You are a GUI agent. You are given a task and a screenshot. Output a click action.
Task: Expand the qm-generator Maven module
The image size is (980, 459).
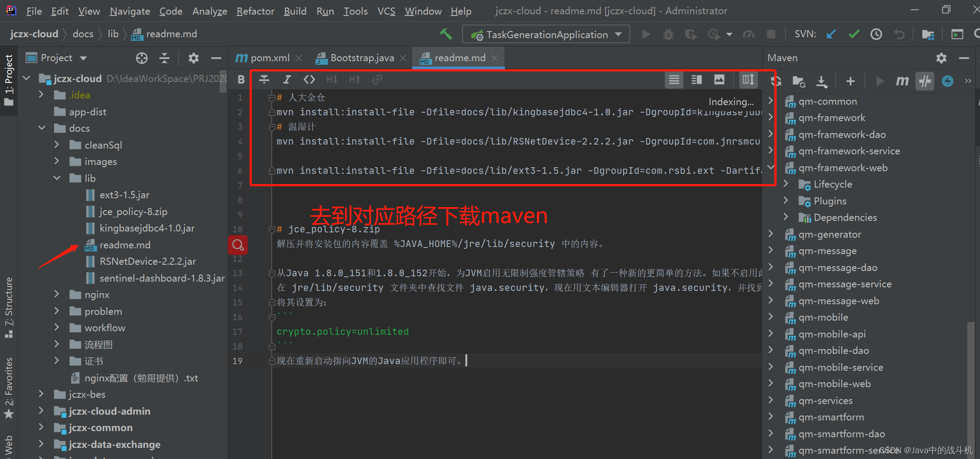point(771,234)
